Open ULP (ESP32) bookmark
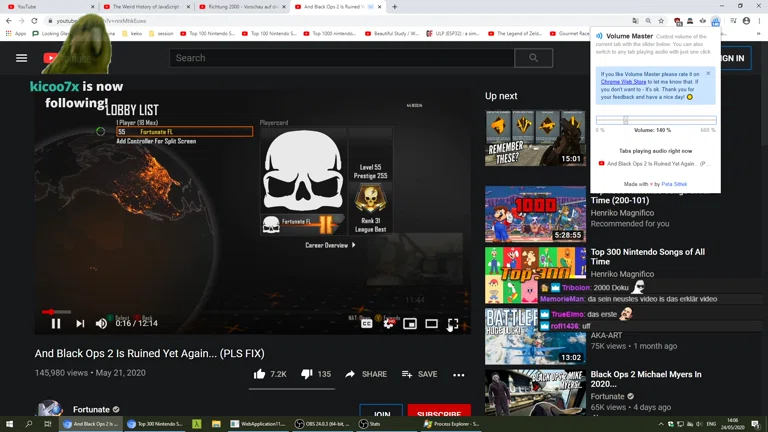Screen dimensions: 768x432 453,33
